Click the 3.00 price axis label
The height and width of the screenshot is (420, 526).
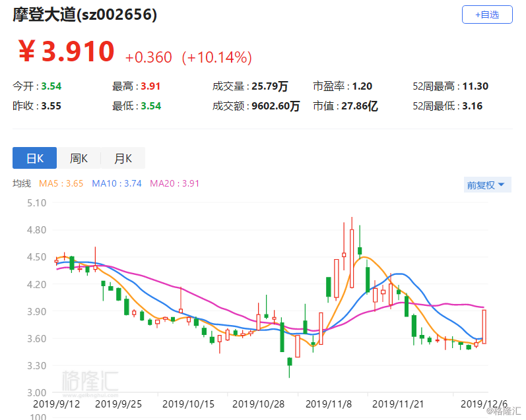coord(36,393)
